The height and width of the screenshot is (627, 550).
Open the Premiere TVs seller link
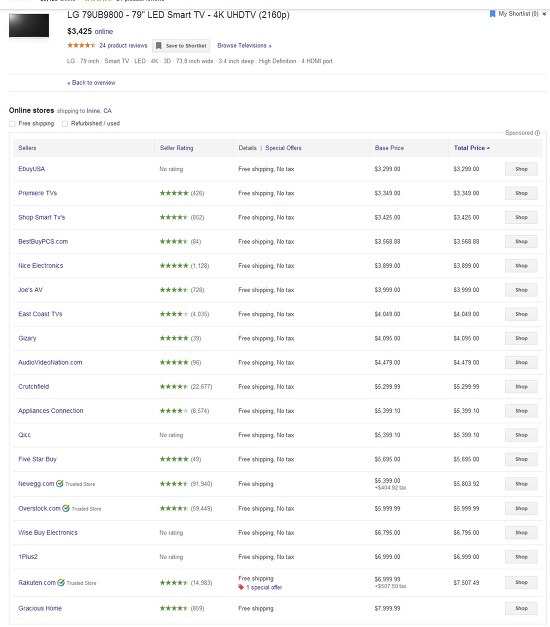[38, 193]
